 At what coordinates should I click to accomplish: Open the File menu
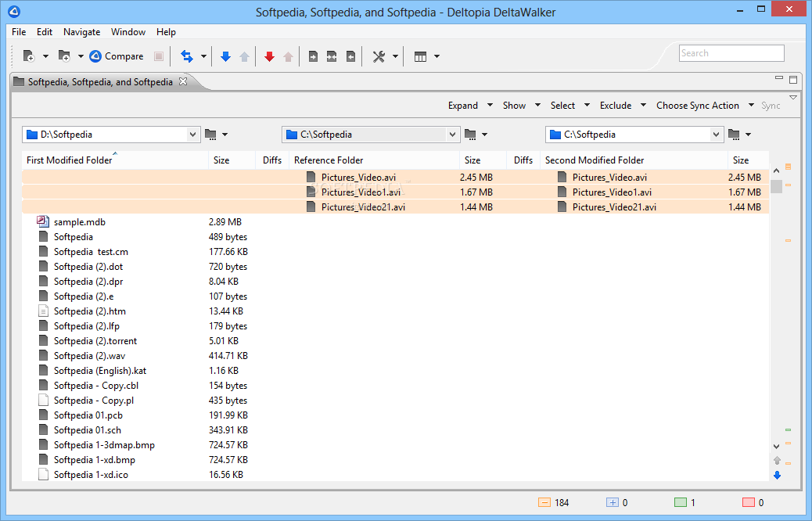click(19, 32)
